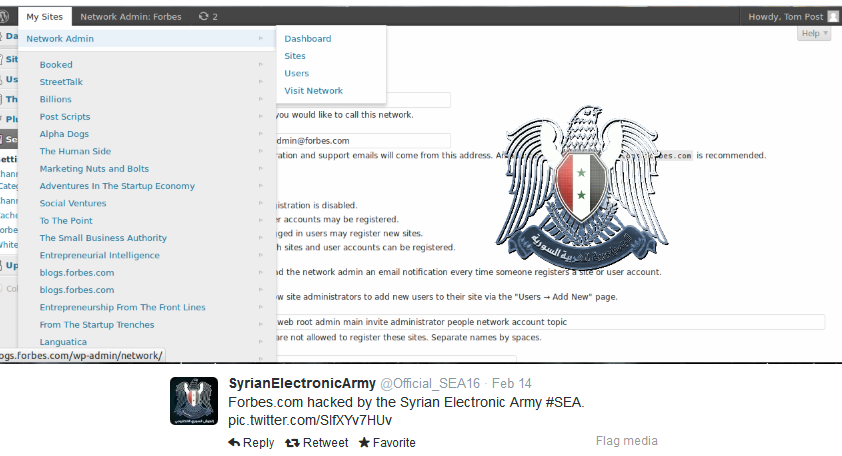Open The Human Side site entry
This screenshot has height=456, width=842.
pyautogui.click(x=75, y=151)
